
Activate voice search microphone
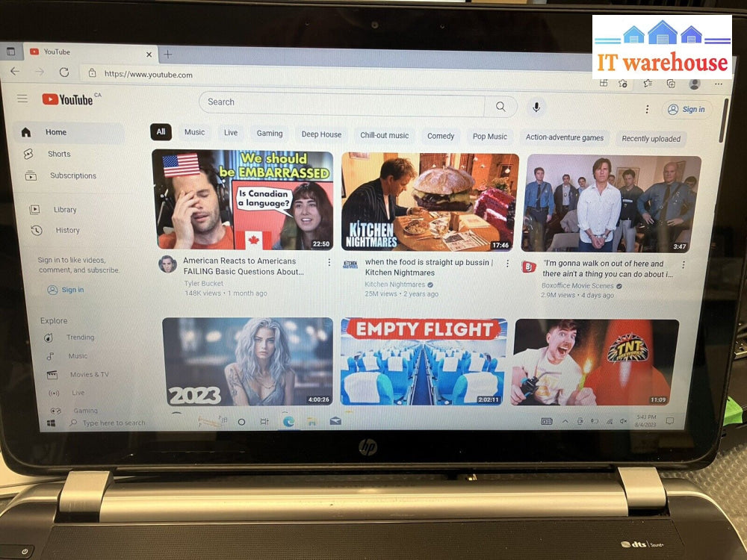tap(536, 108)
